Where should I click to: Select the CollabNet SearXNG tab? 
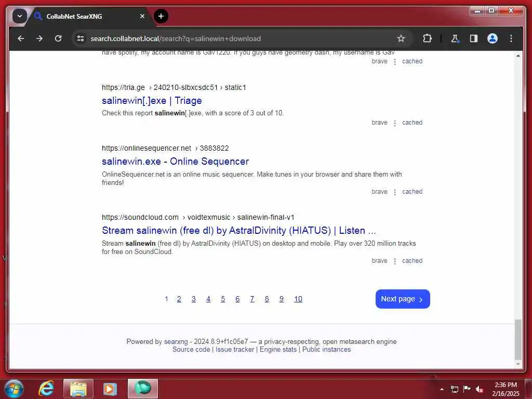click(x=88, y=16)
